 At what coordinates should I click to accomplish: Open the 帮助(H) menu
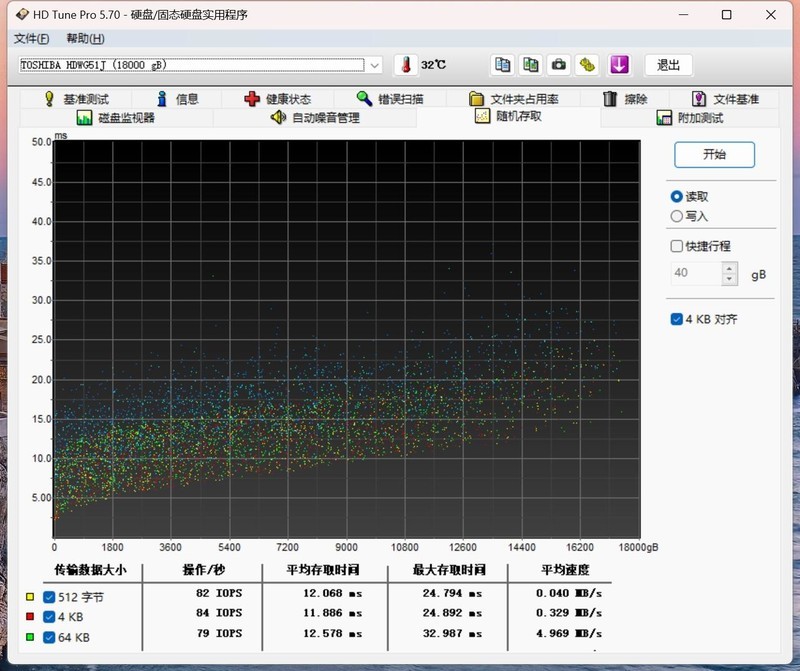click(85, 39)
